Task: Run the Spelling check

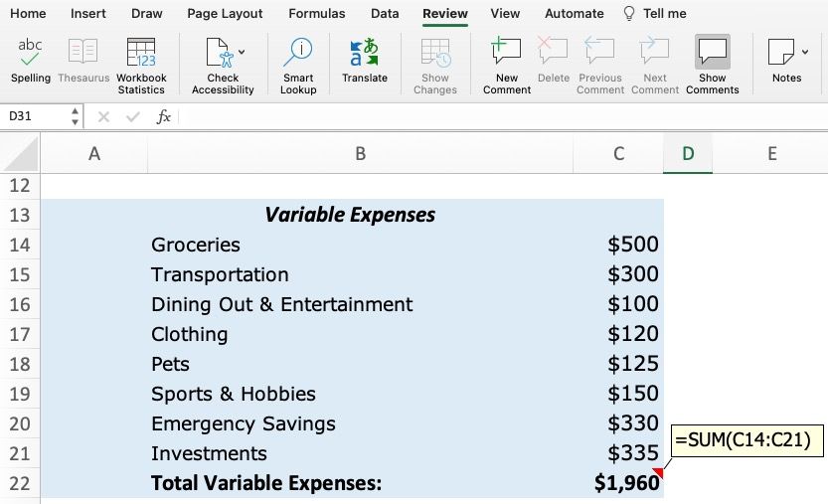Action: (31, 61)
